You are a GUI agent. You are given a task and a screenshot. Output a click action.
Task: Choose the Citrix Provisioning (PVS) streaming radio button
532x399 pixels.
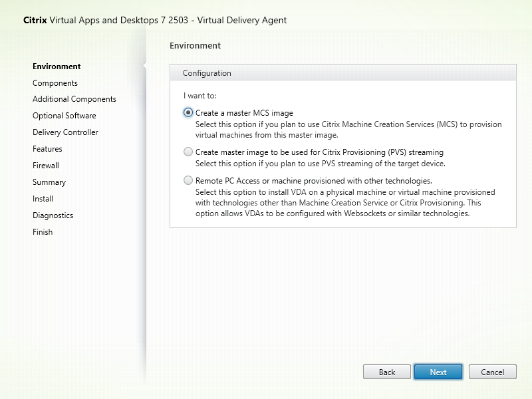(x=188, y=152)
